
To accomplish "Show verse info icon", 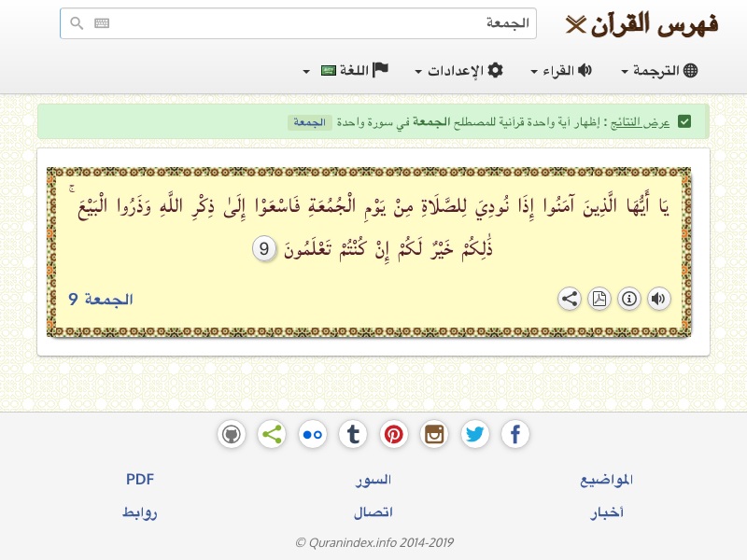I will tap(629, 299).
